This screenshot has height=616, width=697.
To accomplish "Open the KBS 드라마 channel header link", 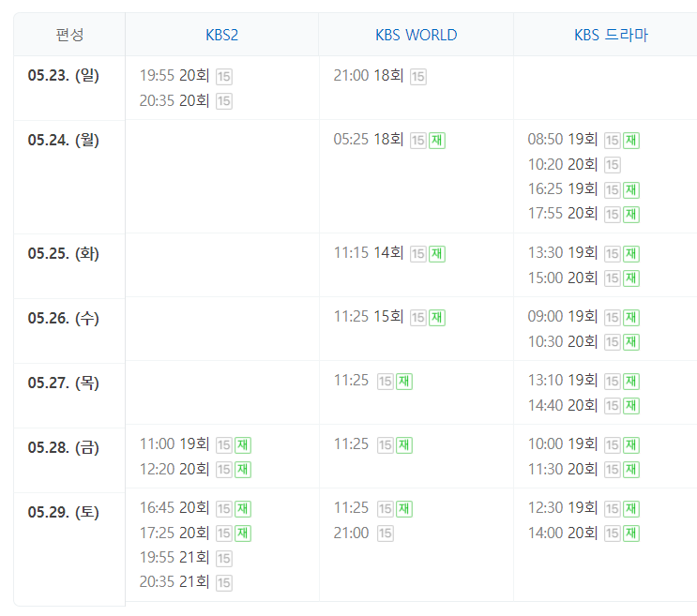I will (x=611, y=35).
